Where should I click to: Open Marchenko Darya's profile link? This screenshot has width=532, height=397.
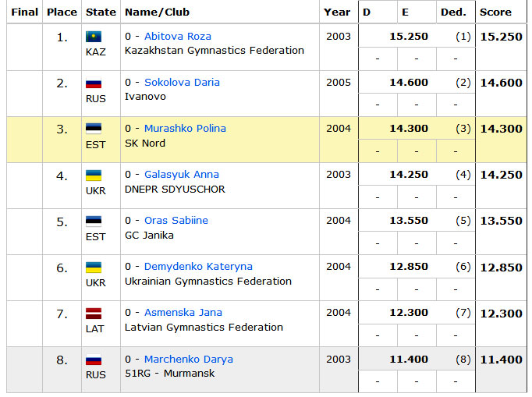(189, 359)
